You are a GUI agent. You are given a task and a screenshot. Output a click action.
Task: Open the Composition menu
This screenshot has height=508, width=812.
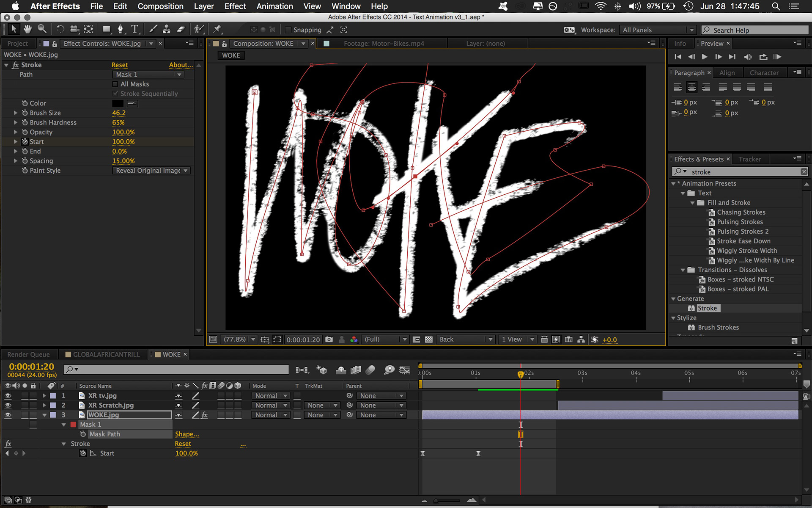tap(160, 6)
